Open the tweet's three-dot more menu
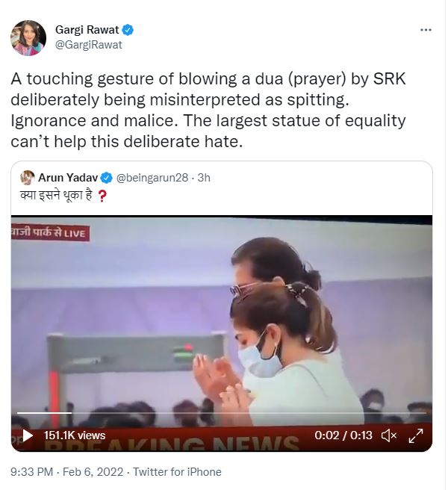The width and height of the screenshot is (448, 490). coord(426,31)
